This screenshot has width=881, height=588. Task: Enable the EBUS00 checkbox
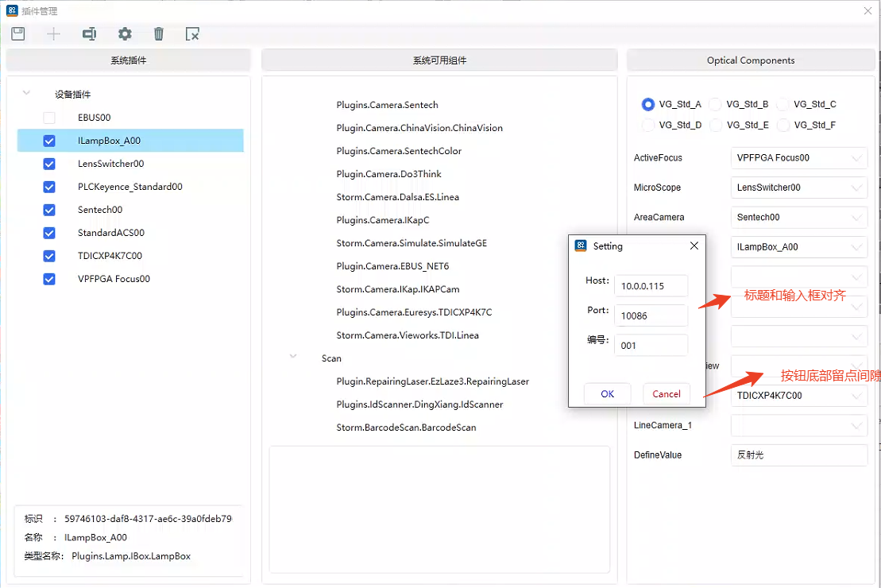click(49, 118)
